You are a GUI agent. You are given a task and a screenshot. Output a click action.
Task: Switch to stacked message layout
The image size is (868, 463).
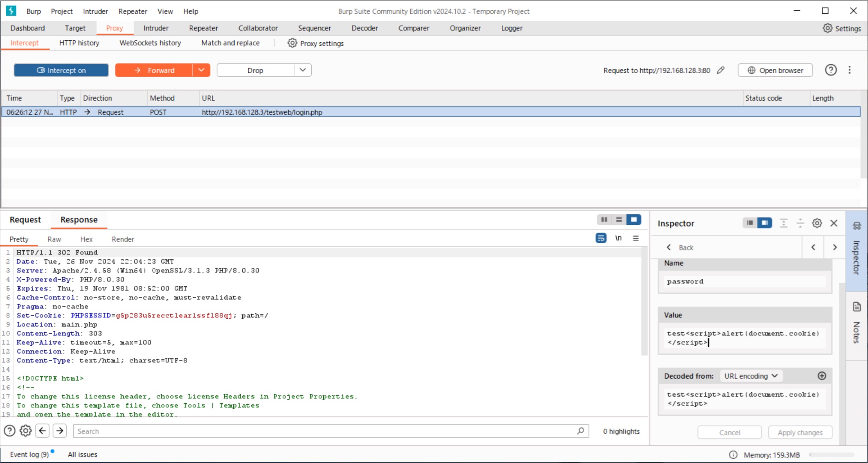[x=619, y=220]
